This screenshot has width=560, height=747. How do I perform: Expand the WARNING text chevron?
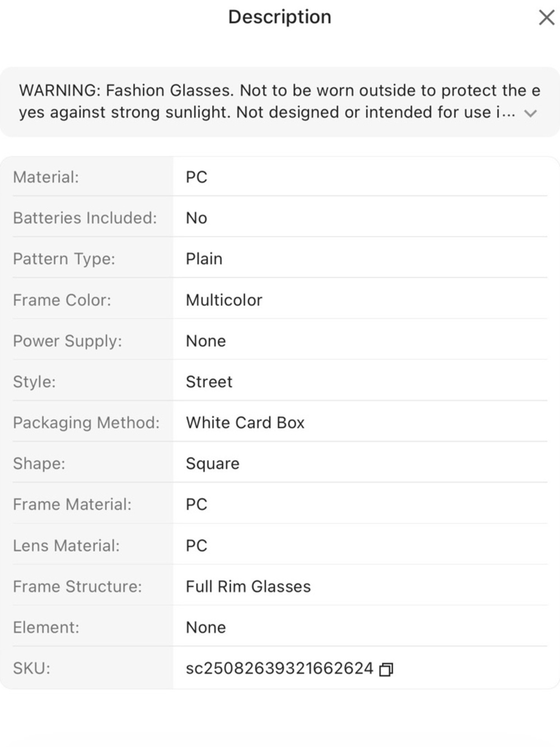click(x=530, y=114)
